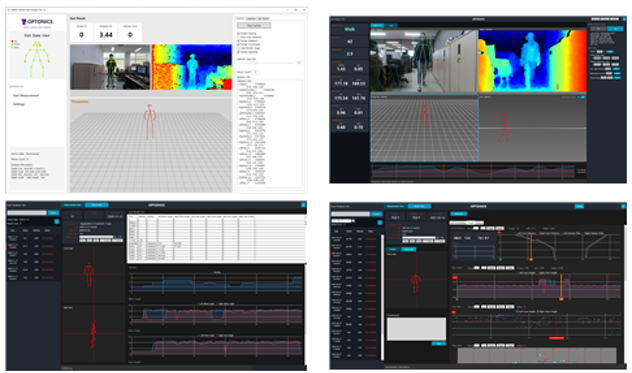Switch to the highlighted Result View tab, bottom-left window
The height and width of the screenshot is (373, 632).
pyautogui.click(x=96, y=205)
